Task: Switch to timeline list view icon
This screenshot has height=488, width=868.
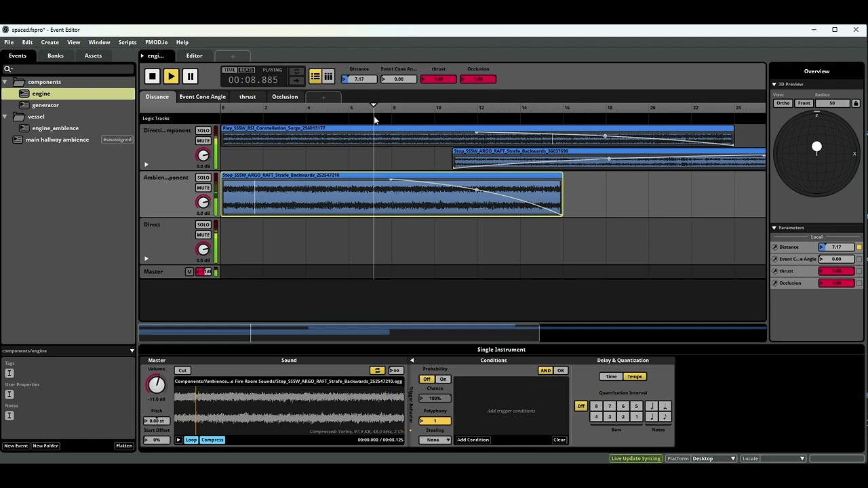Action: (315, 77)
